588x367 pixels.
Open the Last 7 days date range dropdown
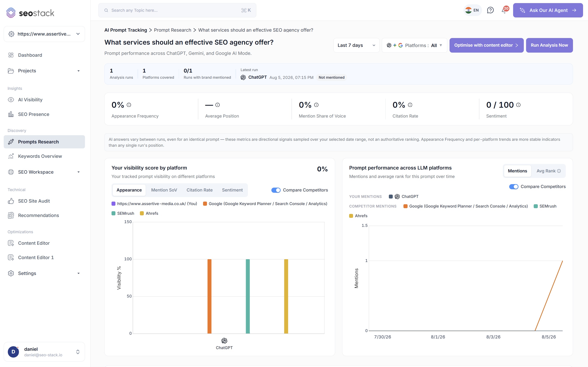click(x=356, y=45)
